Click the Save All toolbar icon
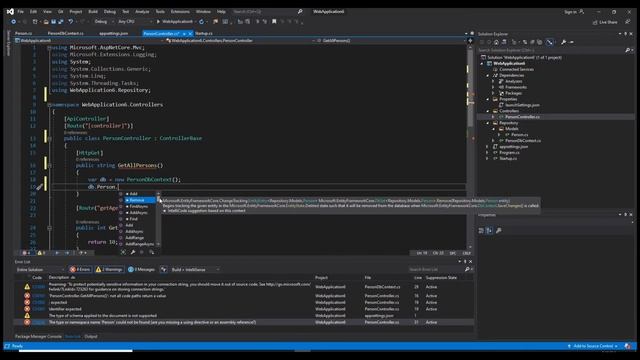Image resolution: width=640 pixels, height=360 pixels. pos(61,22)
